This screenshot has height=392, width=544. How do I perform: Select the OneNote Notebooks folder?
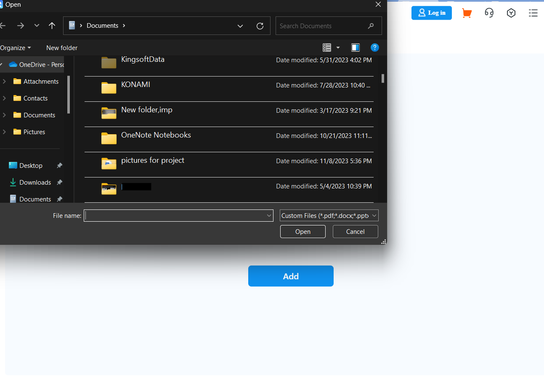(x=156, y=135)
